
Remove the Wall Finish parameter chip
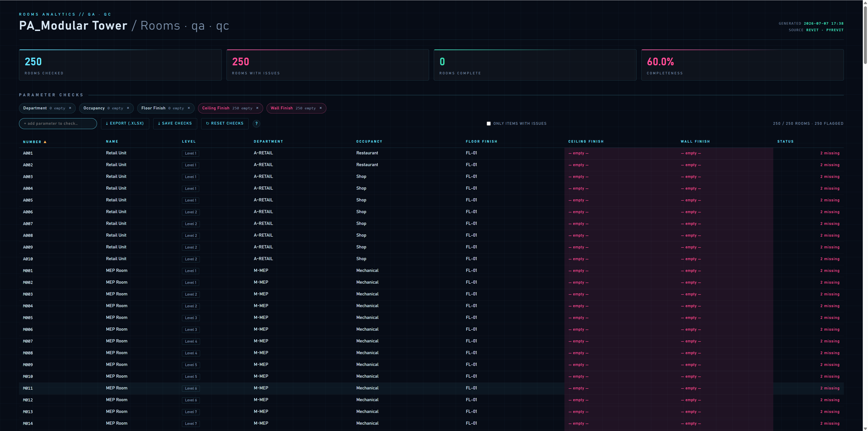(321, 108)
